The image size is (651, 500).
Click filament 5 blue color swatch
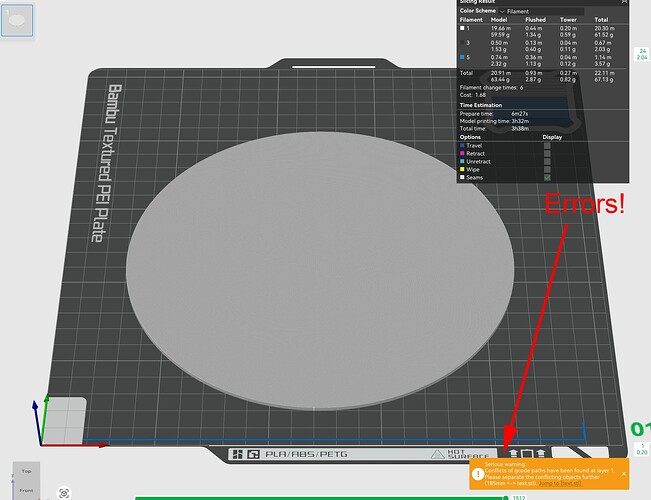point(462,57)
